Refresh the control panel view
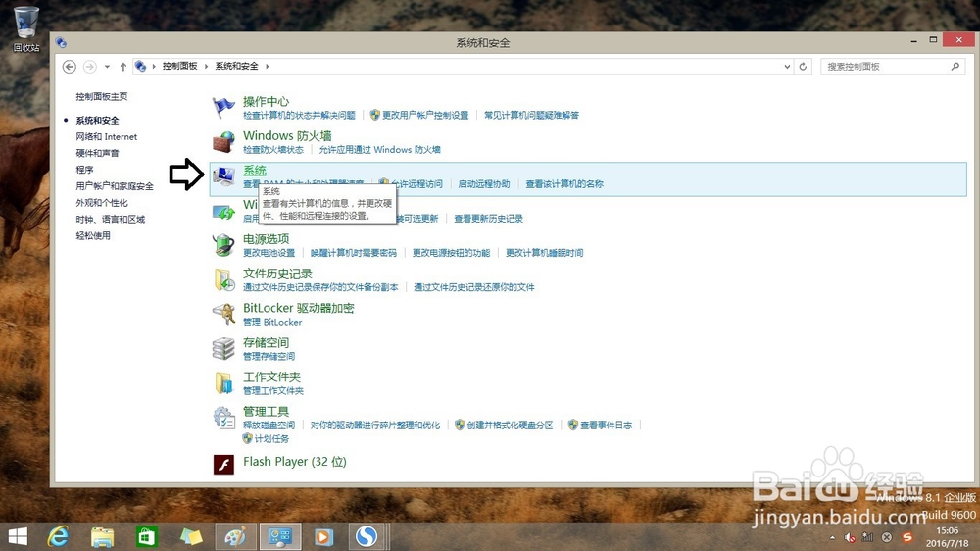Viewport: 980px width, 551px height. point(804,67)
